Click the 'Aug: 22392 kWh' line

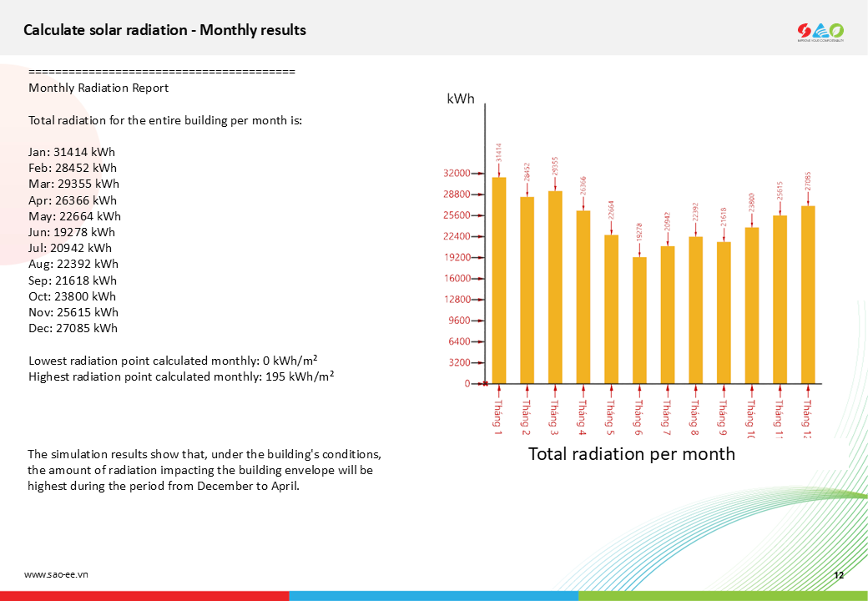[x=73, y=265]
